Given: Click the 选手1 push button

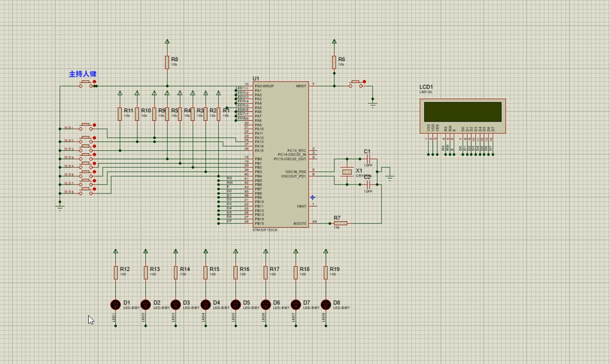Looking at the screenshot, I should [x=86, y=127].
